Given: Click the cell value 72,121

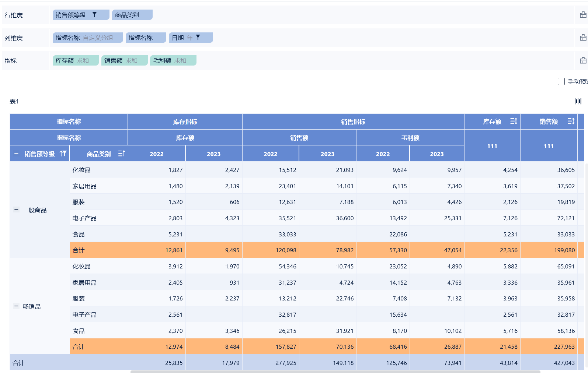Looking at the screenshot, I should tap(566, 218).
